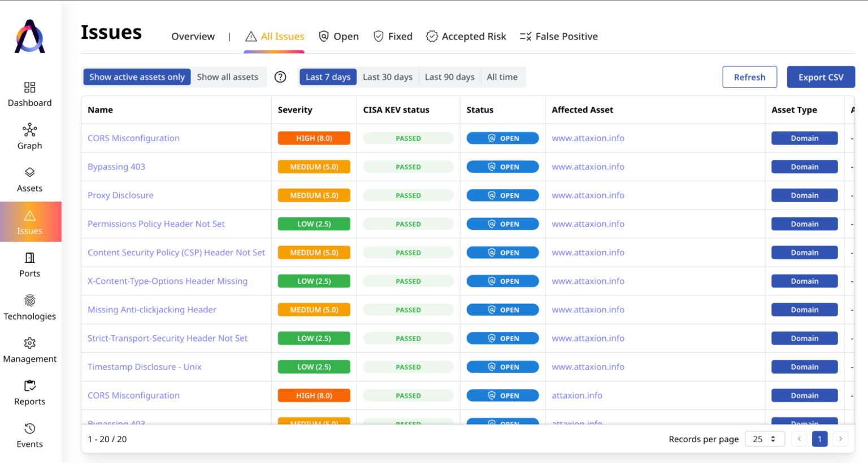Enable Show all assets filter

tap(228, 77)
